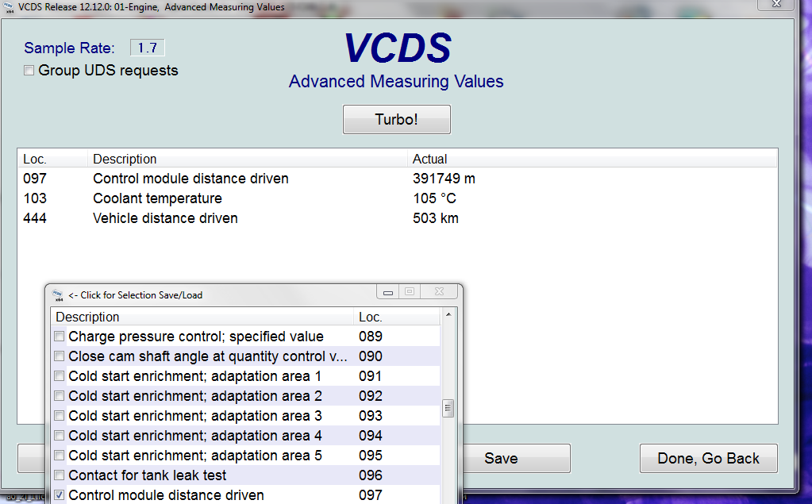The height and width of the screenshot is (504, 812).
Task: Select the Vehicle distance driven row
Action: (398, 218)
